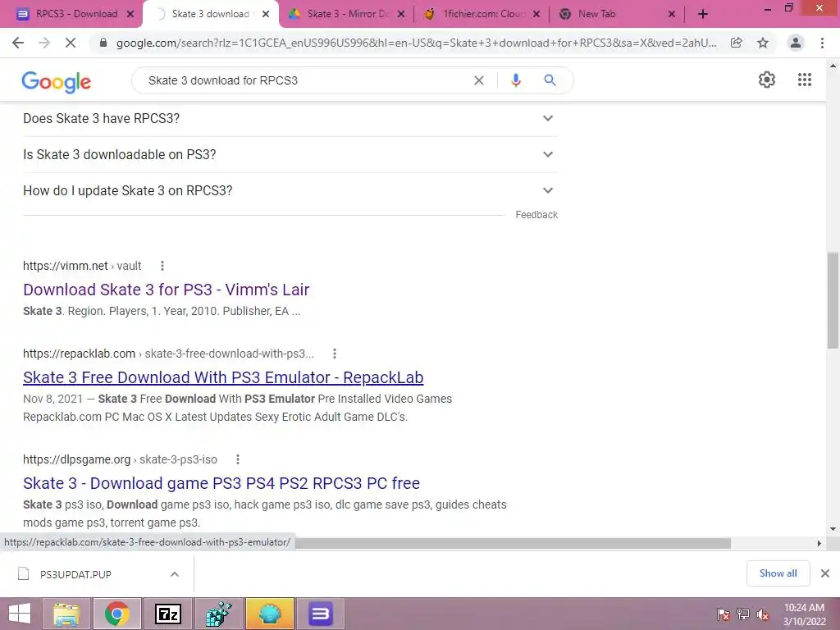Click the page scroll down arrow

833,529
